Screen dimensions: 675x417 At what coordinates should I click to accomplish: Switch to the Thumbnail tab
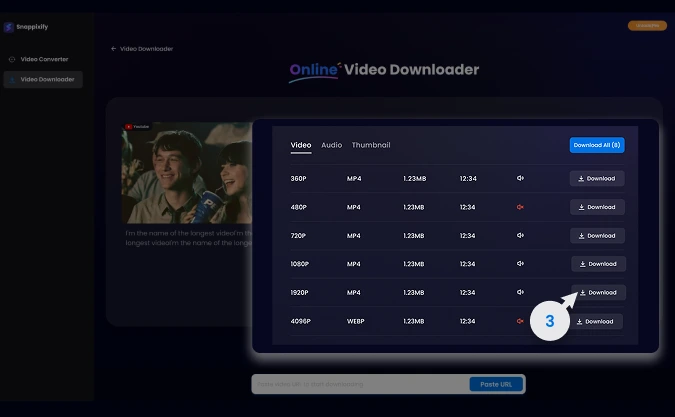coord(371,145)
